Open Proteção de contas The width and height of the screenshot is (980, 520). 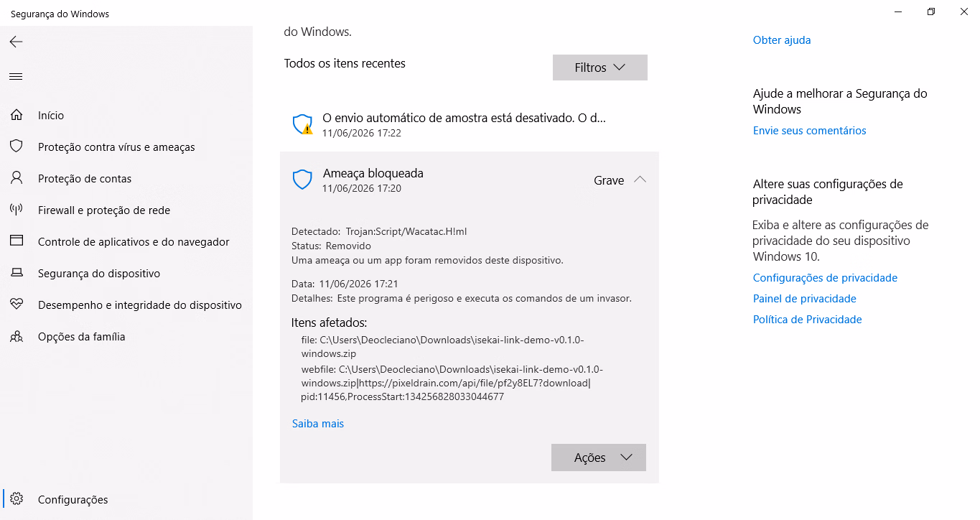coord(85,178)
